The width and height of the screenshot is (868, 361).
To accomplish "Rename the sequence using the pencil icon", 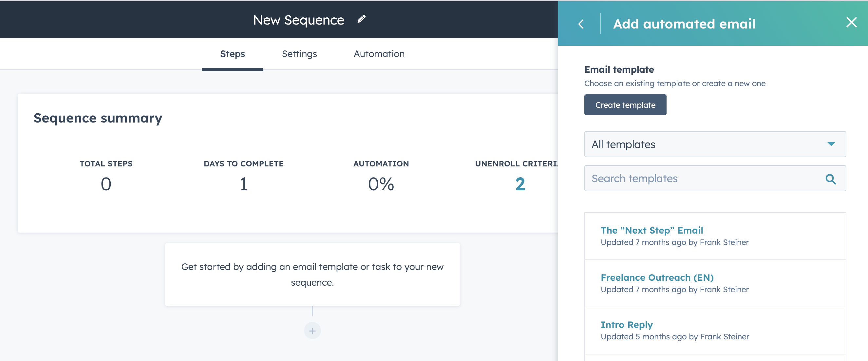I will click(x=362, y=19).
